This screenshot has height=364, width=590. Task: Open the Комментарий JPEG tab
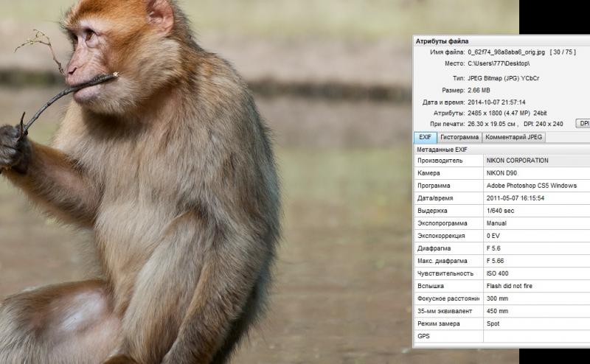point(513,137)
